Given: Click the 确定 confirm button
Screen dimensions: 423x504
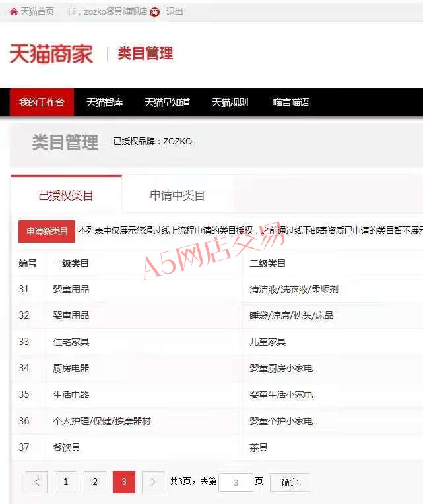Looking at the screenshot, I should (290, 482).
